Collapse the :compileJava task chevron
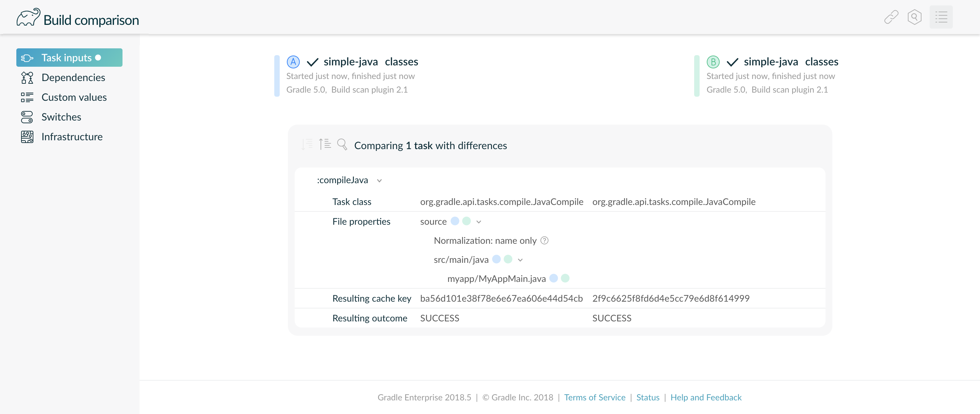Viewport: 980px width, 414px height. point(379,181)
